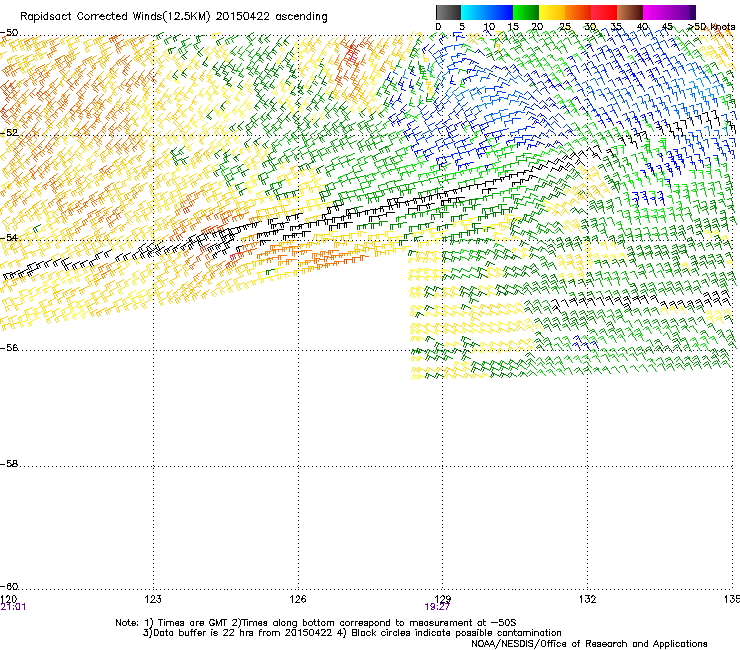Click the NOAA/NESDIS Office of Research credit text
740x650 pixels.
(x=589, y=644)
